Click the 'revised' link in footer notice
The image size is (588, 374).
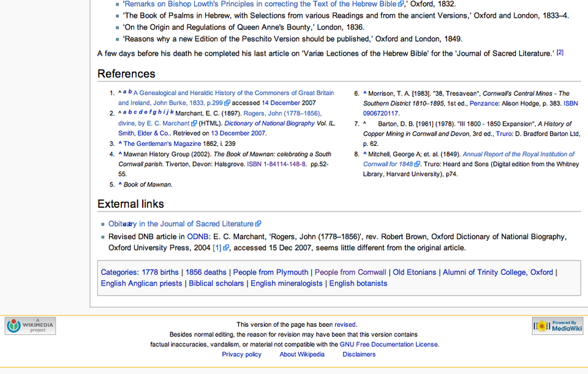[345, 325]
